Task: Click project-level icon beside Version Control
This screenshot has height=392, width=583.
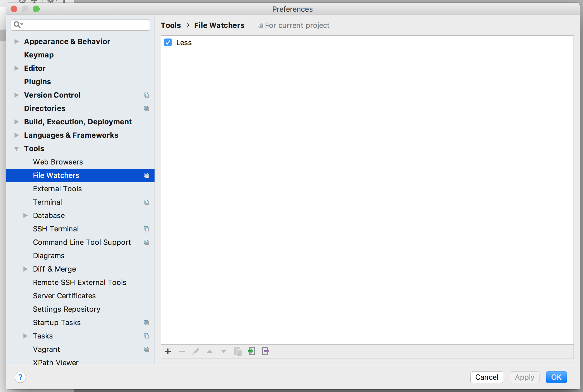Action: pyautogui.click(x=146, y=95)
